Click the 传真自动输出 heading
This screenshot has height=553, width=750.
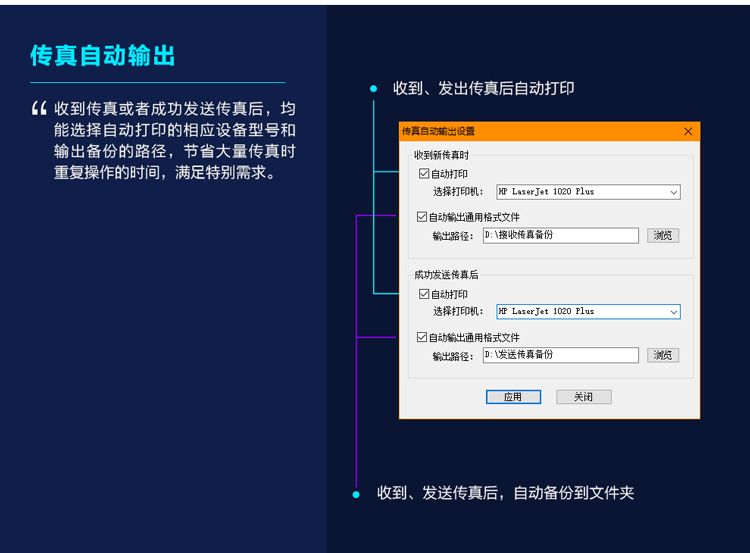click(x=103, y=55)
